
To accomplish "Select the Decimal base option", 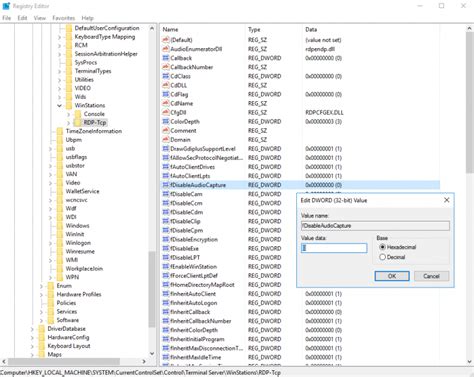I will [382, 257].
